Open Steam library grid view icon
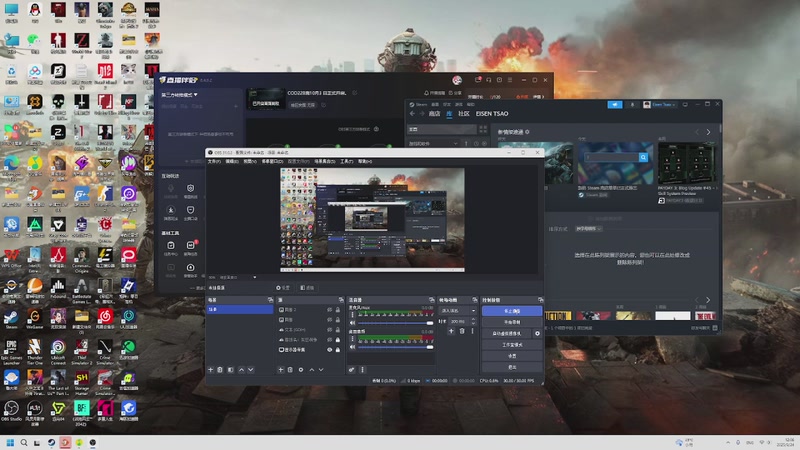The width and height of the screenshot is (800, 450). click(483, 129)
